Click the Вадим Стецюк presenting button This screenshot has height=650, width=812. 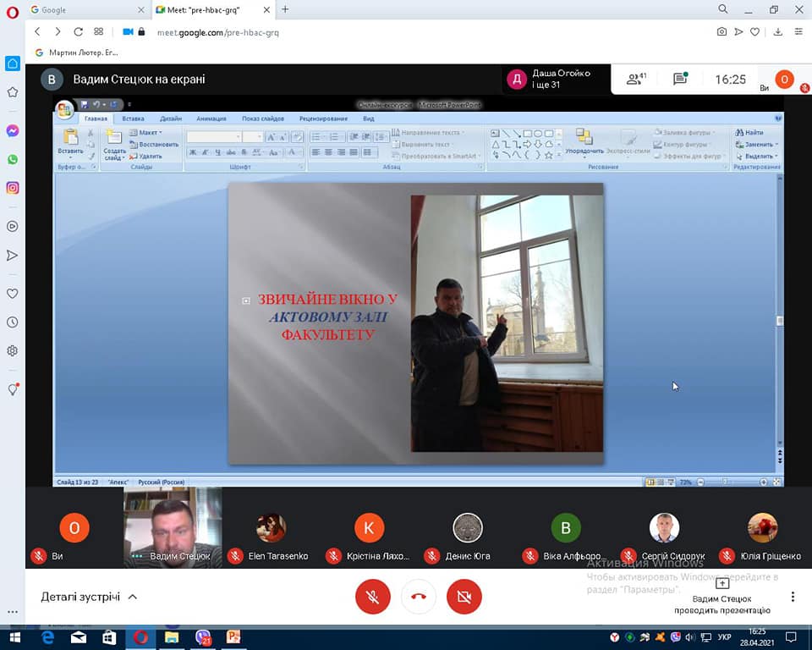pos(721,597)
